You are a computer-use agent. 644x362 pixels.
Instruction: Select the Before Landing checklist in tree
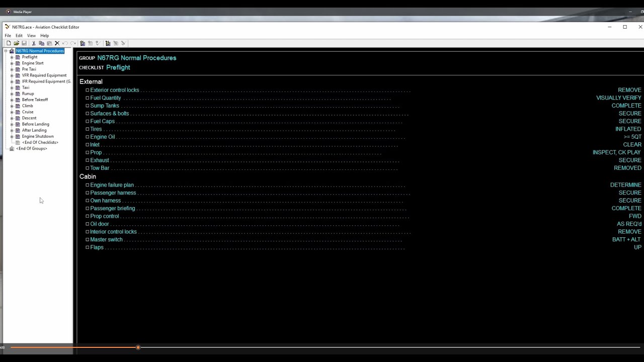point(35,124)
